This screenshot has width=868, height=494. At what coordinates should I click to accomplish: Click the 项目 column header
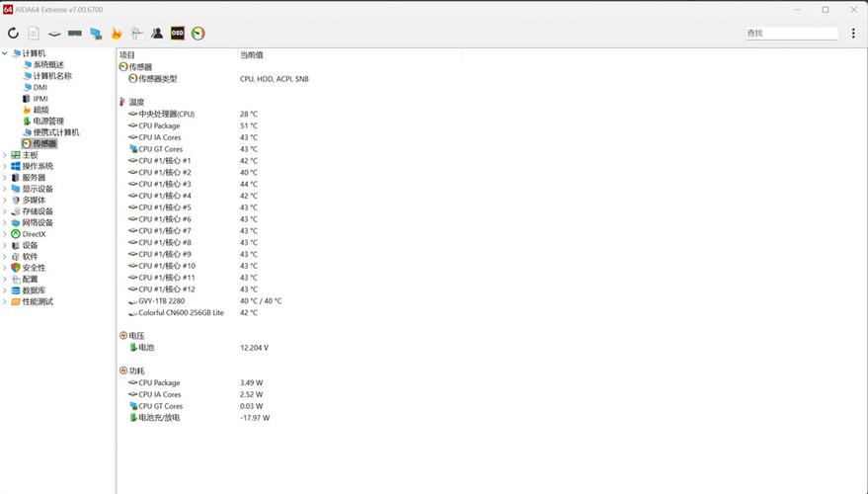(x=127, y=54)
